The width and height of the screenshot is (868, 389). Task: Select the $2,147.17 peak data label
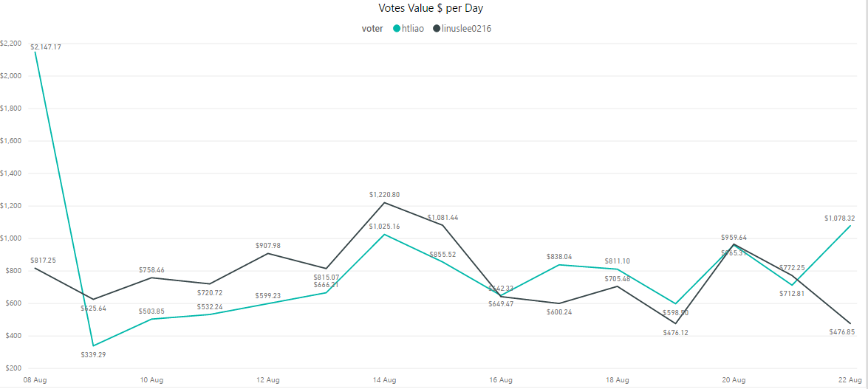[46, 47]
